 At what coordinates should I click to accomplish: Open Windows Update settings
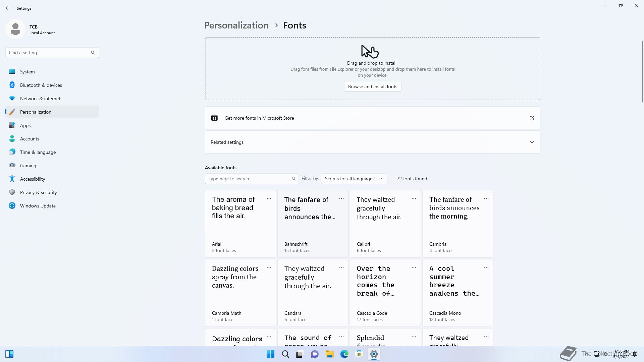coord(38,206)
